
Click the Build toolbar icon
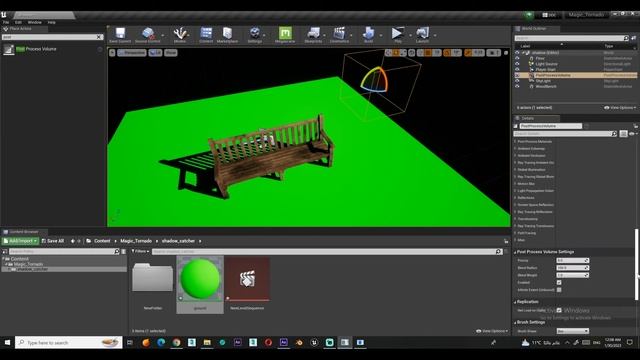[368, 34]
